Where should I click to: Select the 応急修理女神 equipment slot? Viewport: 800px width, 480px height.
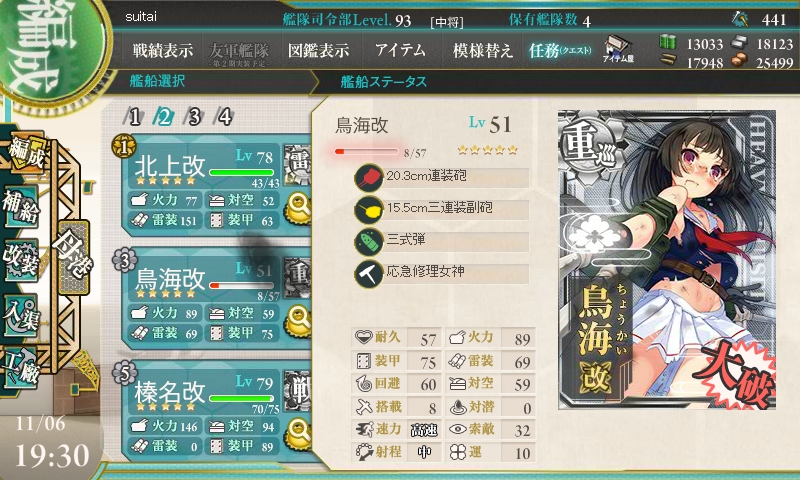coord(442,273)
